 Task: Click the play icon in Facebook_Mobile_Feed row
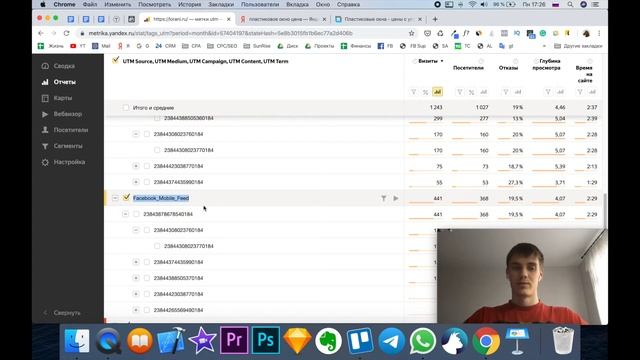click(396, 198)
